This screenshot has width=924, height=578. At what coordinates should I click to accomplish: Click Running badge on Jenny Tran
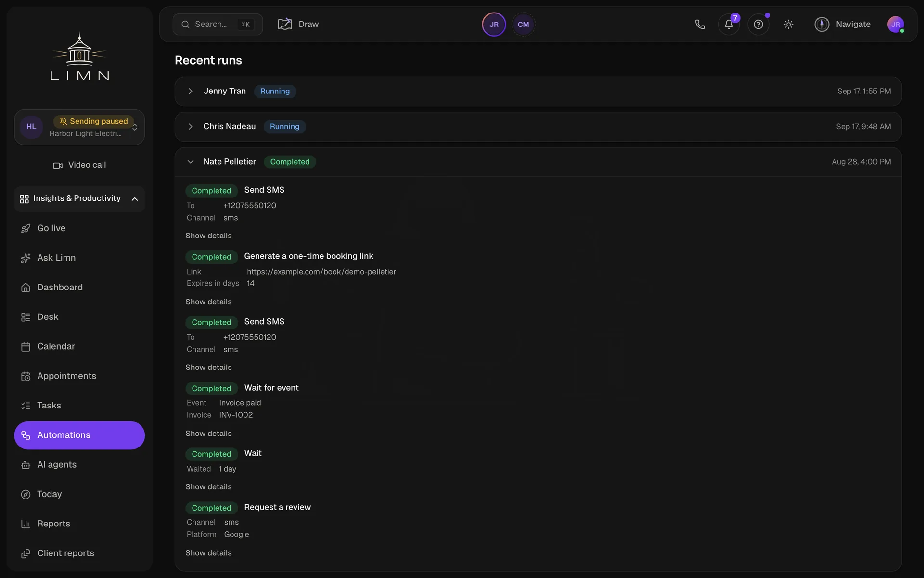275,92
